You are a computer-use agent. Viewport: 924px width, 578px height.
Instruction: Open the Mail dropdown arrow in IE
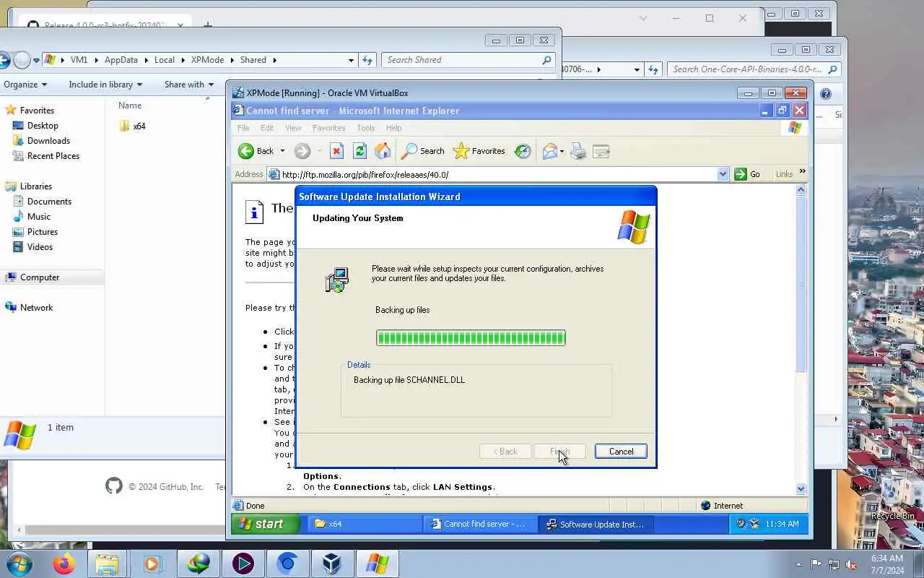tap(562, 152)
